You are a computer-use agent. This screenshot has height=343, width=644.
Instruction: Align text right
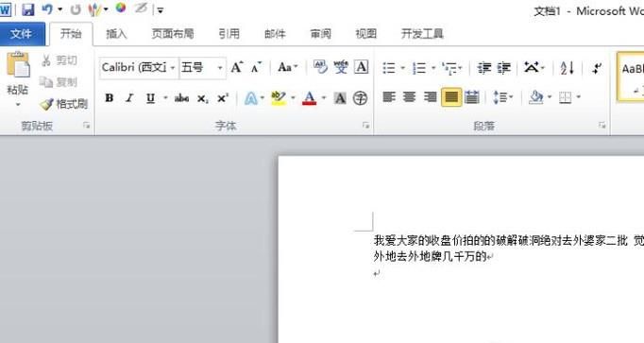[x=430, y=97]
